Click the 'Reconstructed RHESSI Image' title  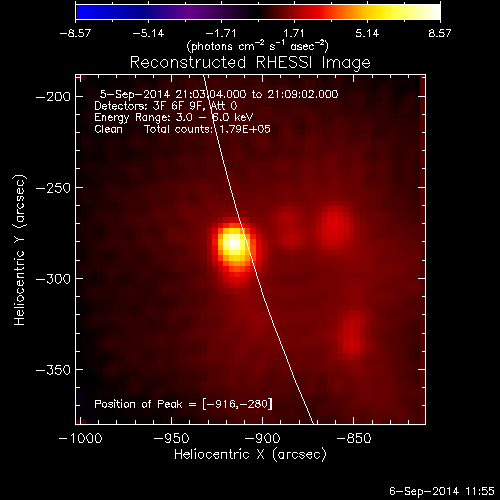coord(250,63)
